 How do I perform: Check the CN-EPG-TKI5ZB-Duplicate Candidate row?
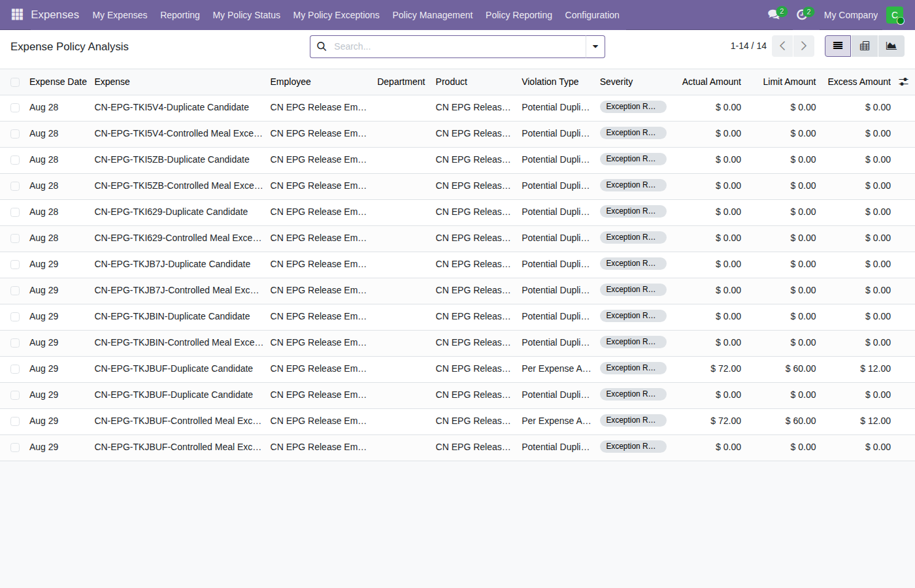tap(15, 160)
